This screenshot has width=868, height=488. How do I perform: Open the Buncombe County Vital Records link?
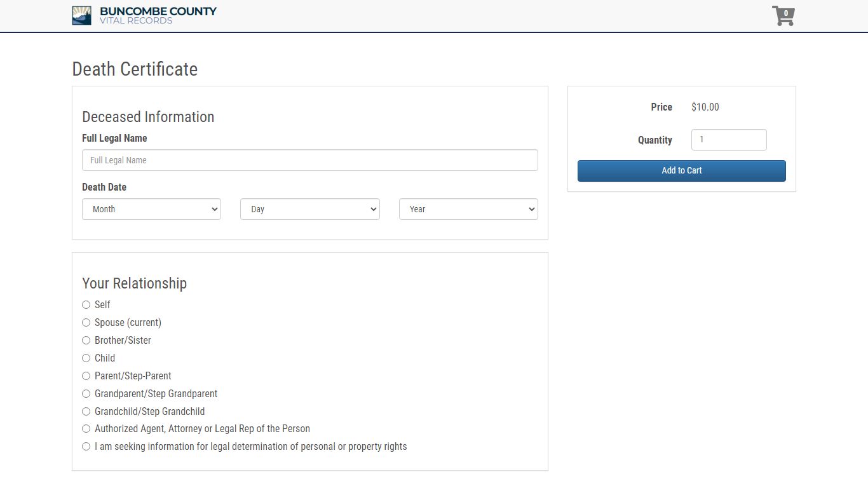pyautogui.click(x=144, y=15)
